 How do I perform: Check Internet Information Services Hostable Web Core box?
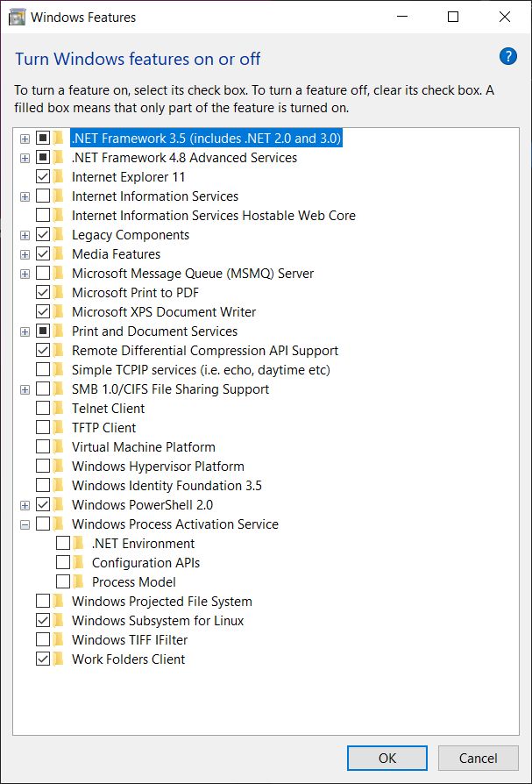tap(43, 216)
